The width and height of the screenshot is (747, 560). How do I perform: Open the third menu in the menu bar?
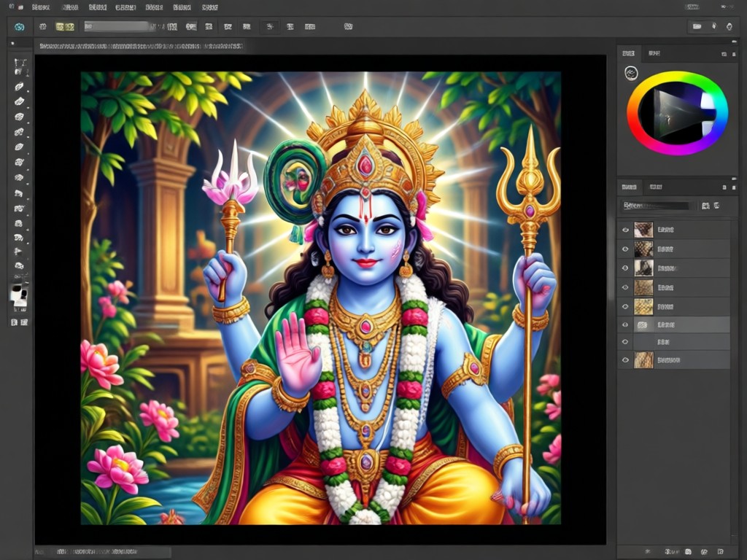[x=98, y=7]
